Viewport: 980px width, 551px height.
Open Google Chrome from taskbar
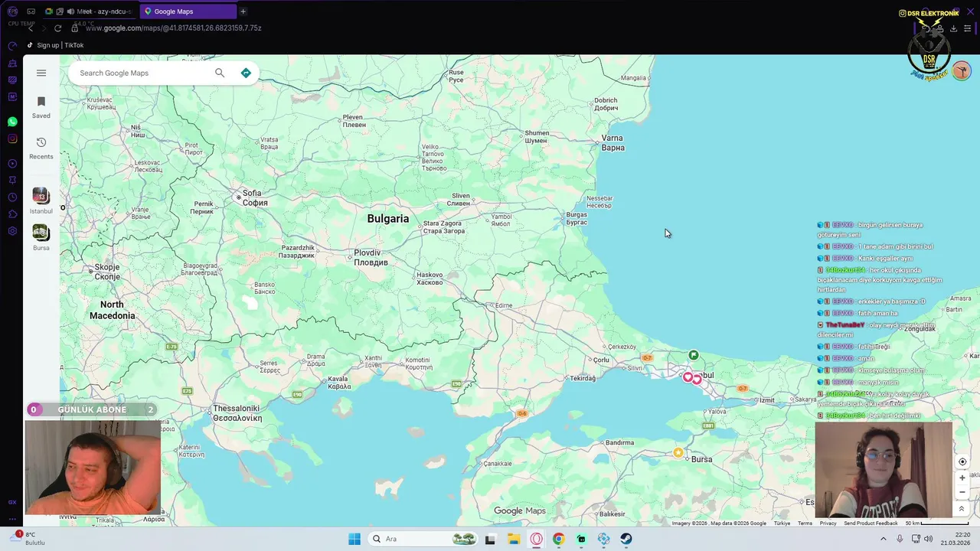point(558,539)
